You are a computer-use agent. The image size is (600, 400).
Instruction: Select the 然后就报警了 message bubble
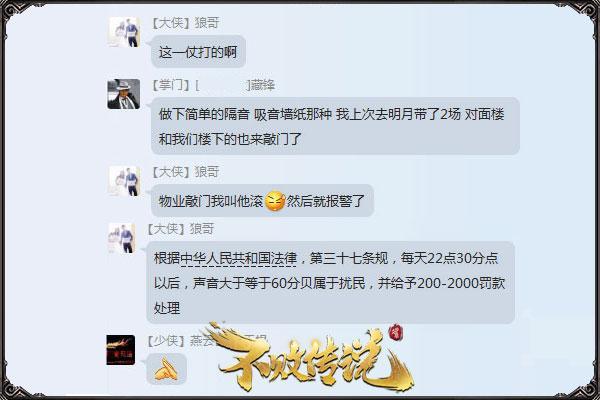pyautogui.click(x=262, y=201)
